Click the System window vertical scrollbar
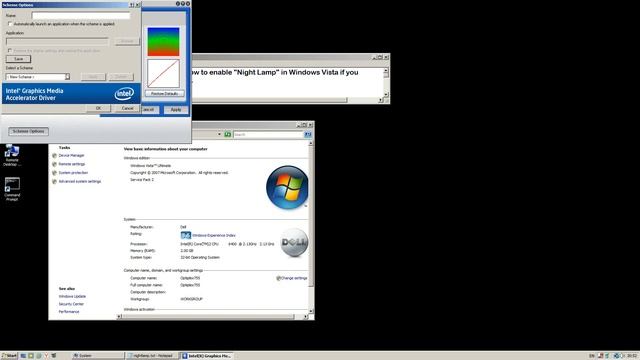This screenshot has width=640, height=360. click(x=311, y=227)
